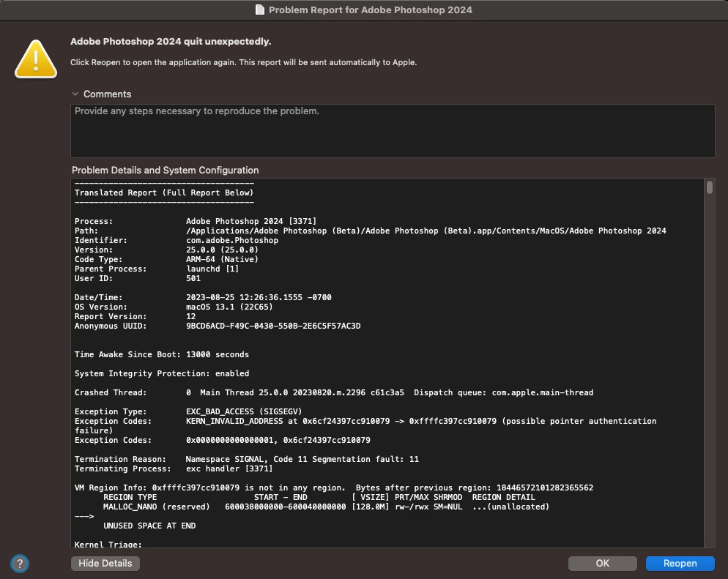Click the OK button
This screenshot has width=728, height=579.
602,563
